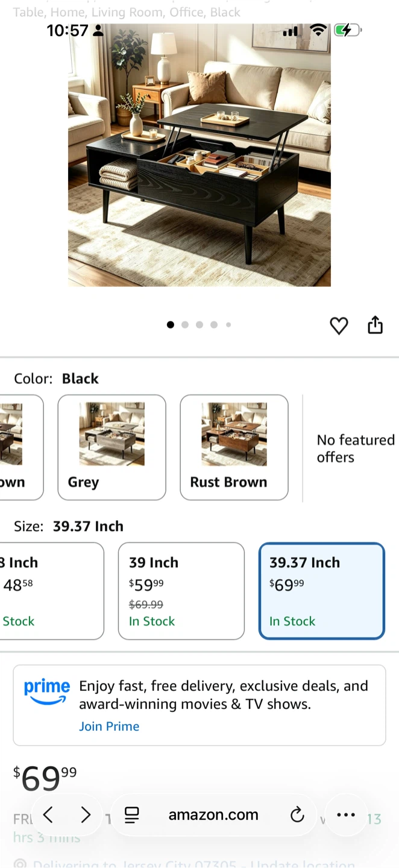Tap the browser forward arrow

(x=86, y=815)
